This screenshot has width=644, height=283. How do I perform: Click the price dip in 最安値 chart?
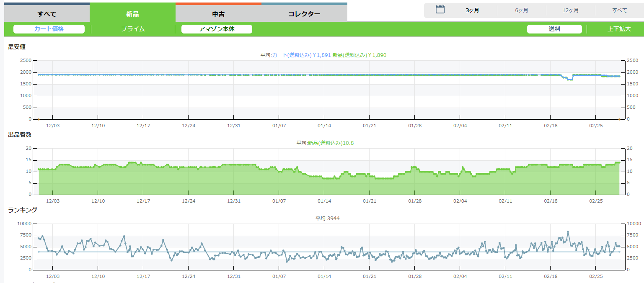pos(569,80)
